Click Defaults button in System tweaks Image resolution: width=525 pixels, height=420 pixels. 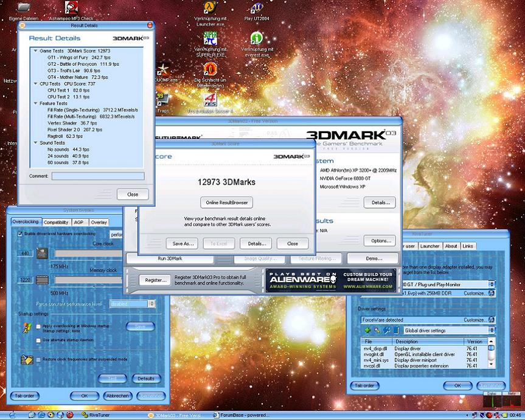(x=145, y=379)
